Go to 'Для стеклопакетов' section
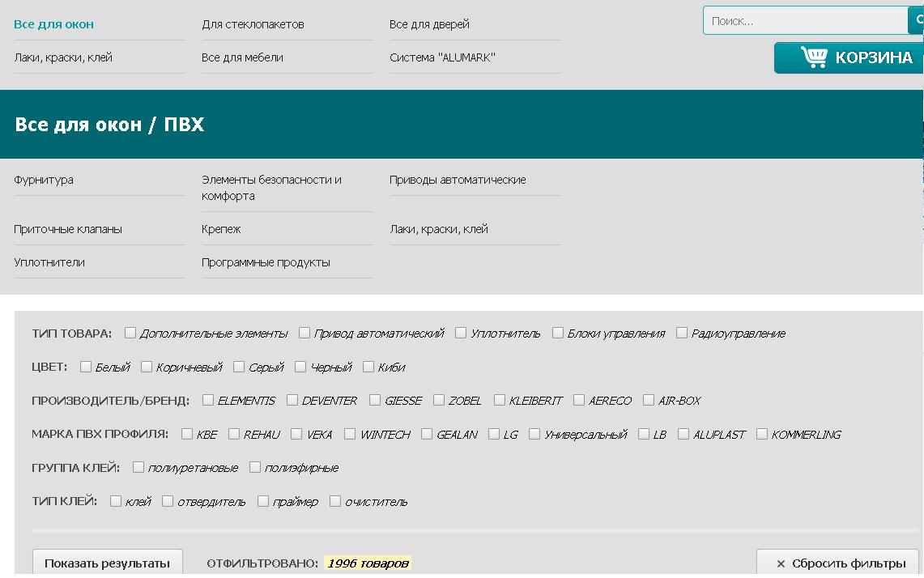Viewport: 924px width, 578px height. click(x=253, y=24)
